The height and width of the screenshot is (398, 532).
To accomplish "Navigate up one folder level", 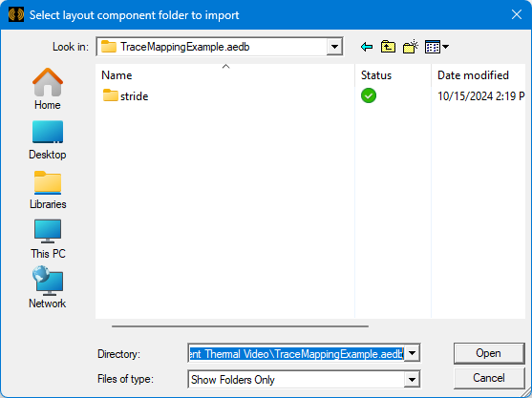I will coord(388,47).
